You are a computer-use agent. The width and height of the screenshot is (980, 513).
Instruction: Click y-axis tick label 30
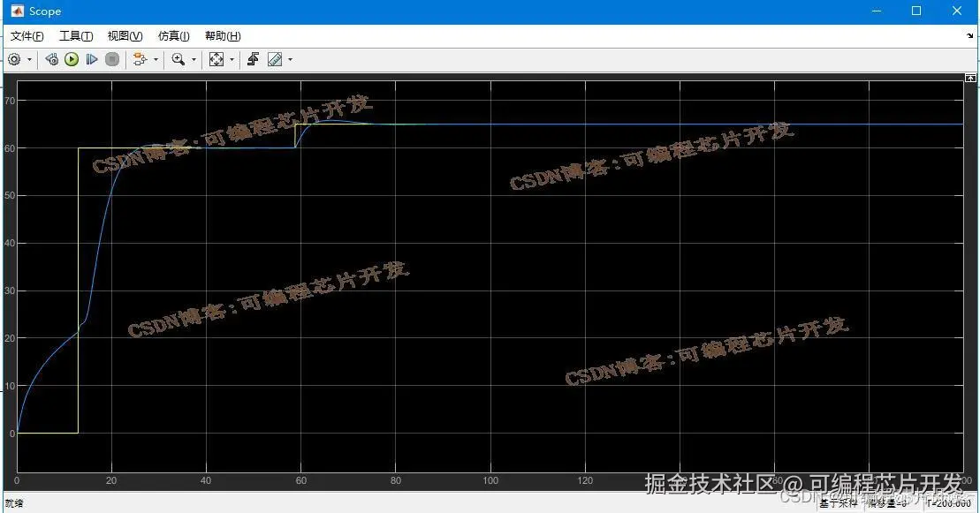coord(10,290)
